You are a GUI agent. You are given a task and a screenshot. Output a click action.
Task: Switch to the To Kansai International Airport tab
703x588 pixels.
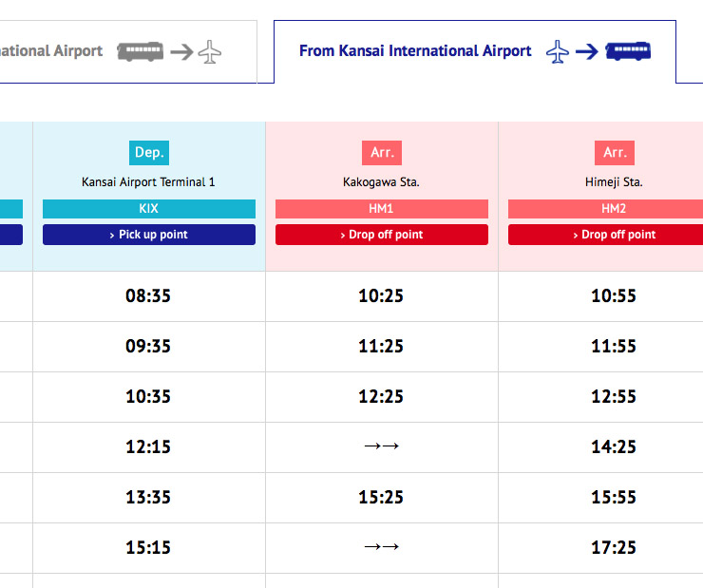128,51
